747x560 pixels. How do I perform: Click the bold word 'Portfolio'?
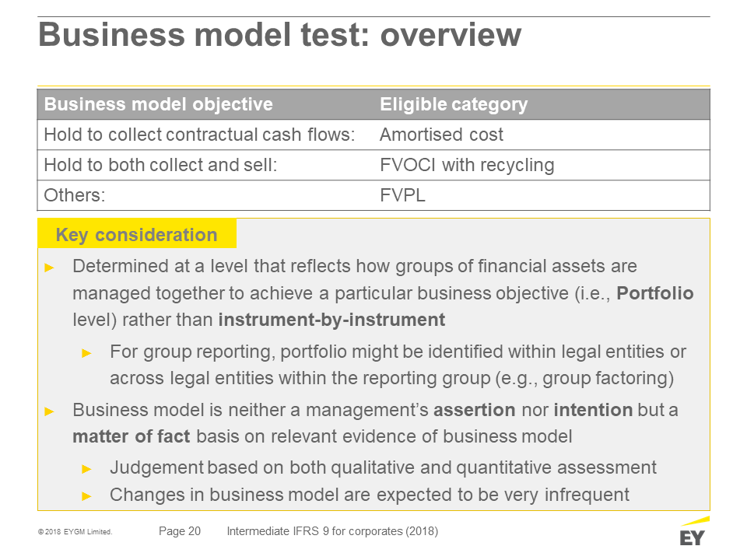pos(654,293)
